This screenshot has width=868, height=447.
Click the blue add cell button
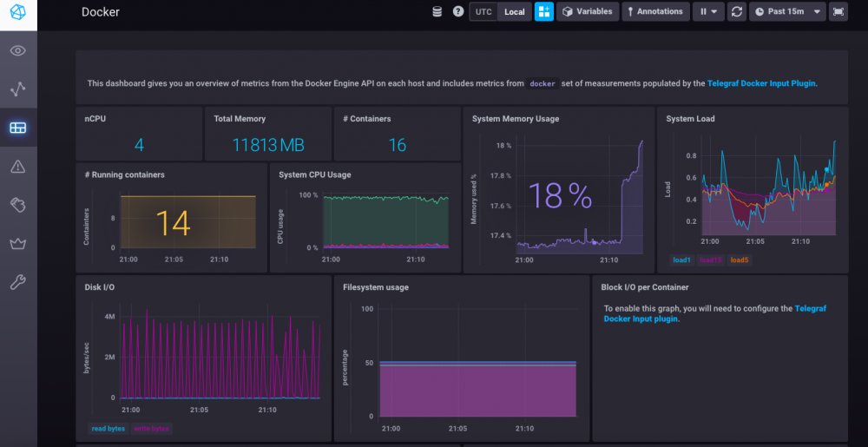(x=544, y=12)
